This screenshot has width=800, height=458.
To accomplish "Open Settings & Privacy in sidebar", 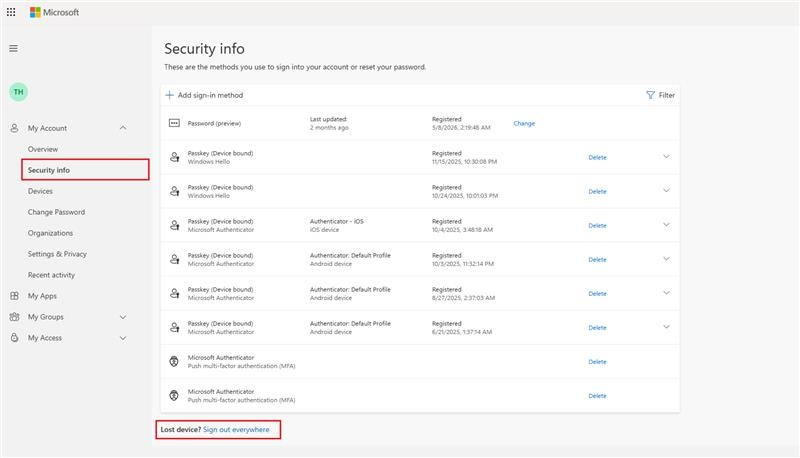I will 57,254.
